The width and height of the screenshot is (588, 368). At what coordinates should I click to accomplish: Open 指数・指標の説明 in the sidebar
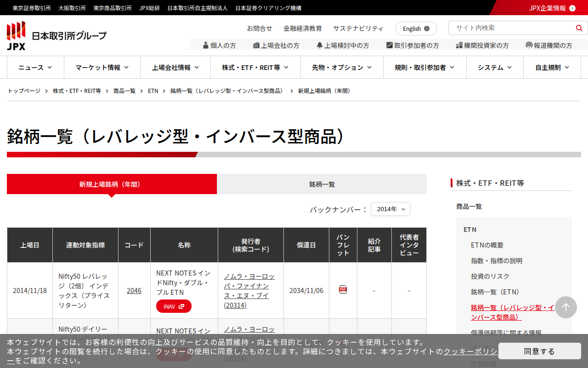[497, 261]
